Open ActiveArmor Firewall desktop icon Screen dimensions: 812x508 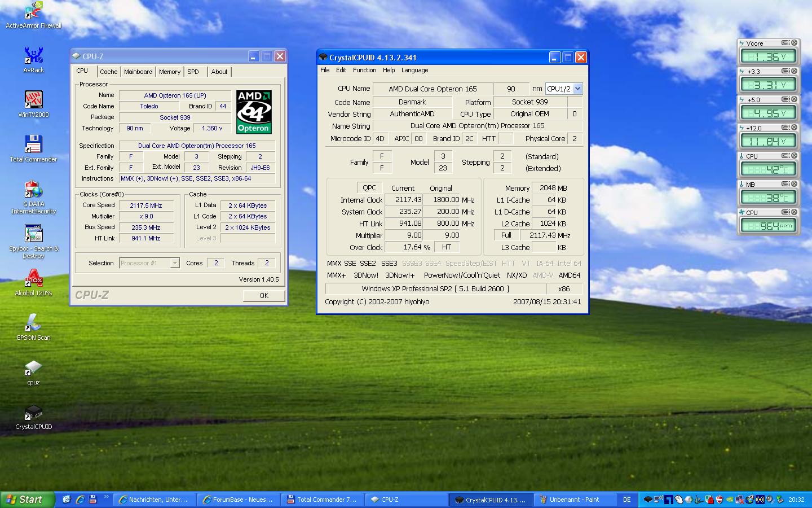click(33, 15)
